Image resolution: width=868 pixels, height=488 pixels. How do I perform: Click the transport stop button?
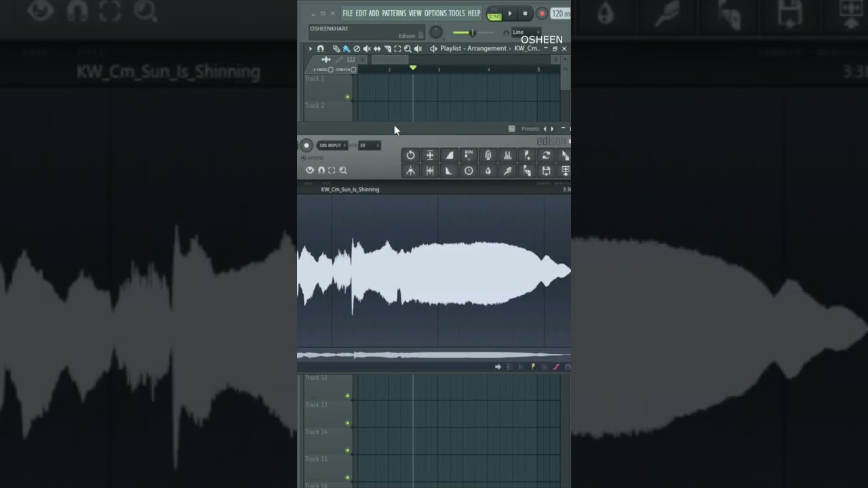(525, 14)
